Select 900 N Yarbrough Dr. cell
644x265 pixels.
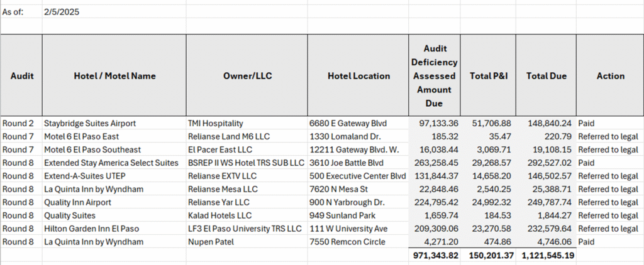pyautogui.click(x=358, y=202)
